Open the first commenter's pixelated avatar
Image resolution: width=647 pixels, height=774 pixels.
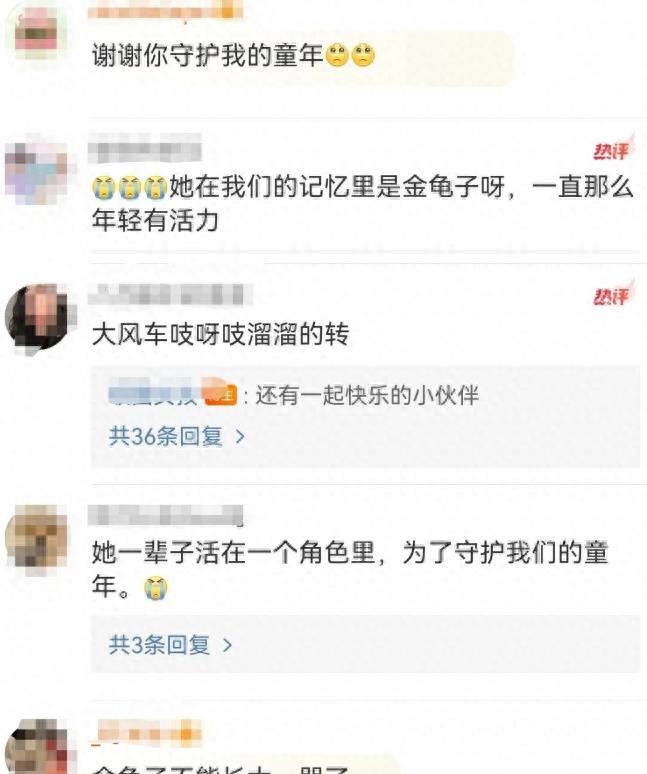click(36, 35)
